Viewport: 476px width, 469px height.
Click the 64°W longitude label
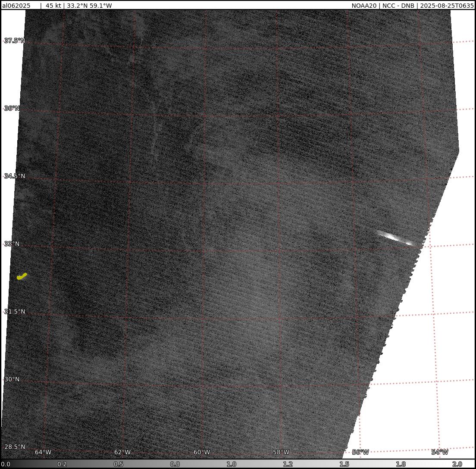[43, 452]
